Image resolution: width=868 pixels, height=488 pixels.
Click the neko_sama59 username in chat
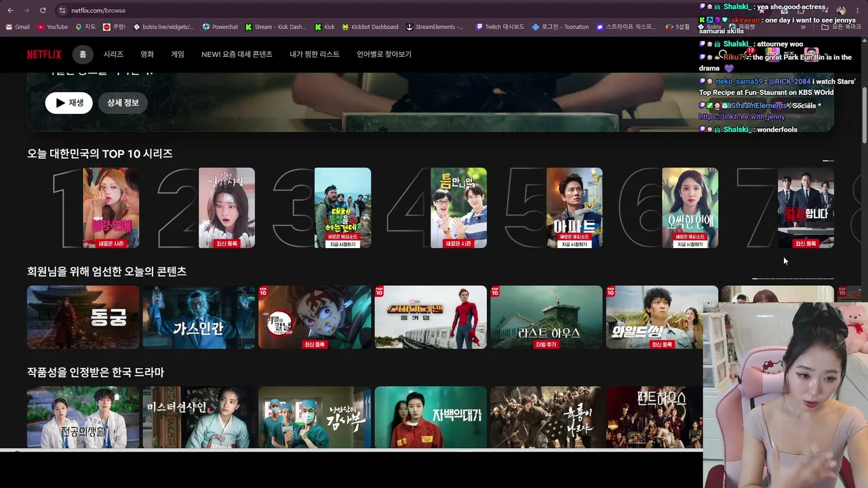tap(741, 81)
